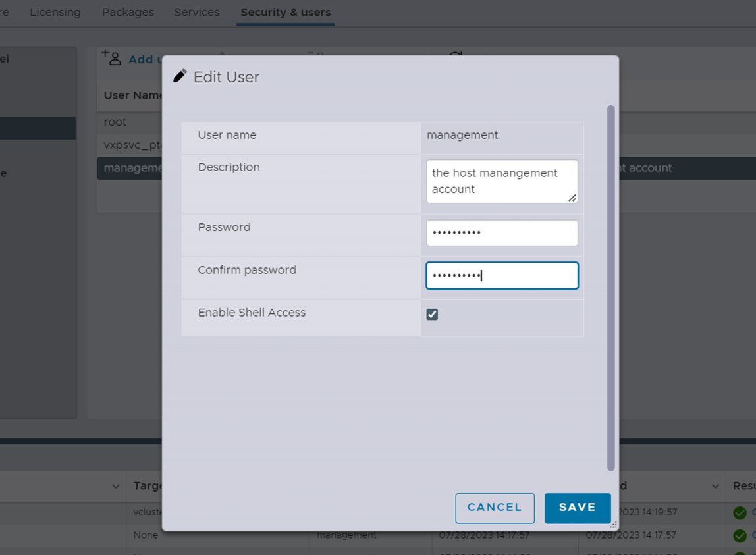Select the management user row in table
The width and height of the screenshot is (756, 555).
click(129, 168)
